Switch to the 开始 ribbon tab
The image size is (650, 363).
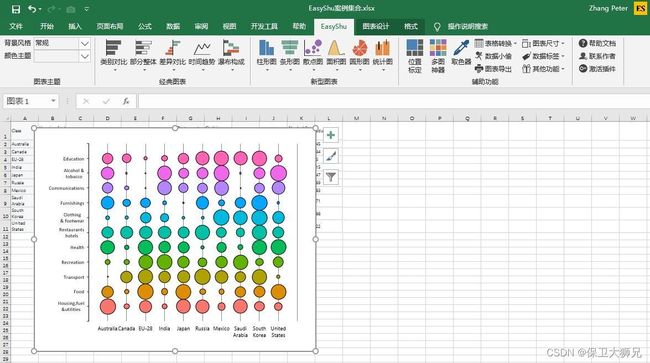[x=47, y=26]
